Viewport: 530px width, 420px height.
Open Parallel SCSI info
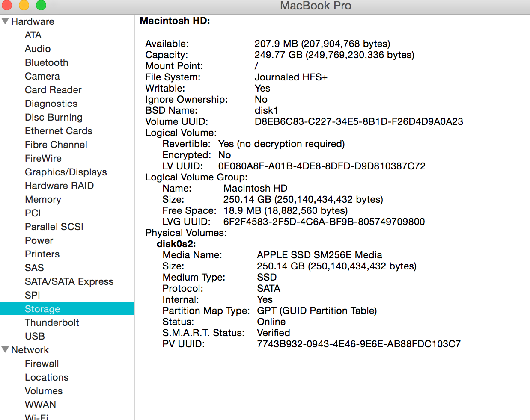point(54,227)
